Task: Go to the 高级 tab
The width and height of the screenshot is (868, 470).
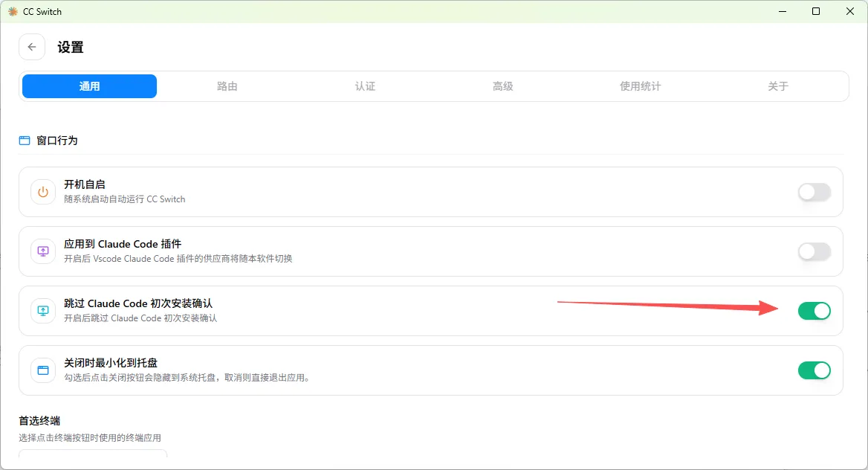Action: [502, 86]
